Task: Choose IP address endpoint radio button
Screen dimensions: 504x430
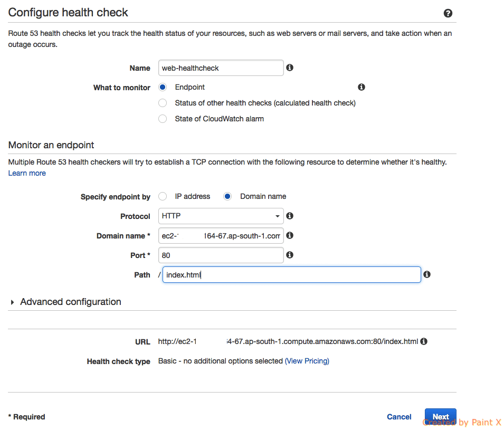Action: pyautogui.click(x=163, y=196)
